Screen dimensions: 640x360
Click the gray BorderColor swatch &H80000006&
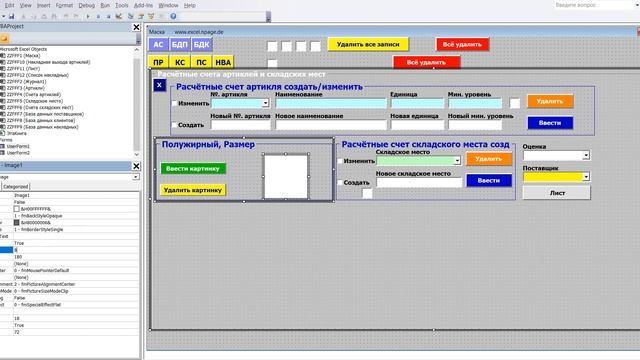tap(16, 222)
